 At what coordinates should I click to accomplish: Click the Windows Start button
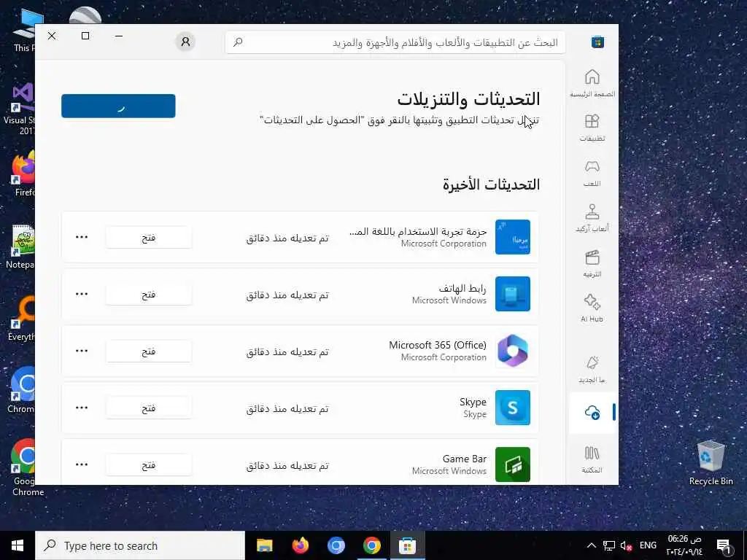[x=18, y=545]
